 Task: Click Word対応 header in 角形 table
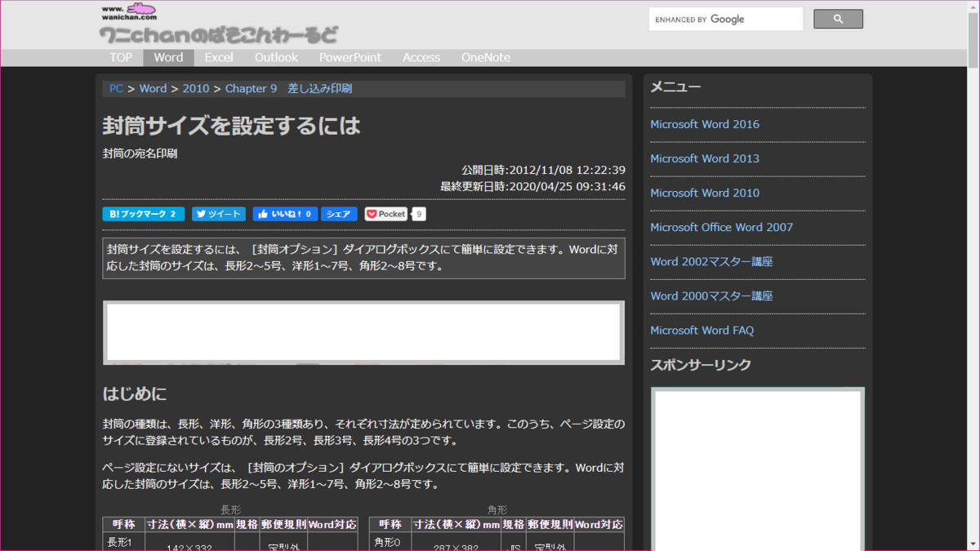coord(599,524)
